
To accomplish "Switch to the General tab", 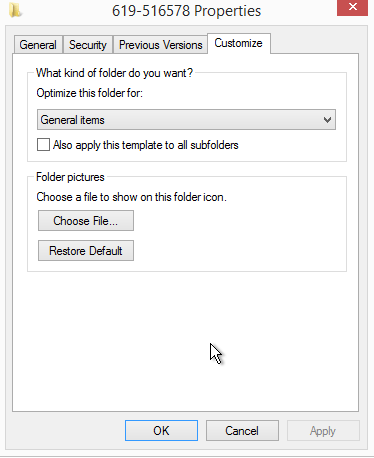I will point(38,45).
